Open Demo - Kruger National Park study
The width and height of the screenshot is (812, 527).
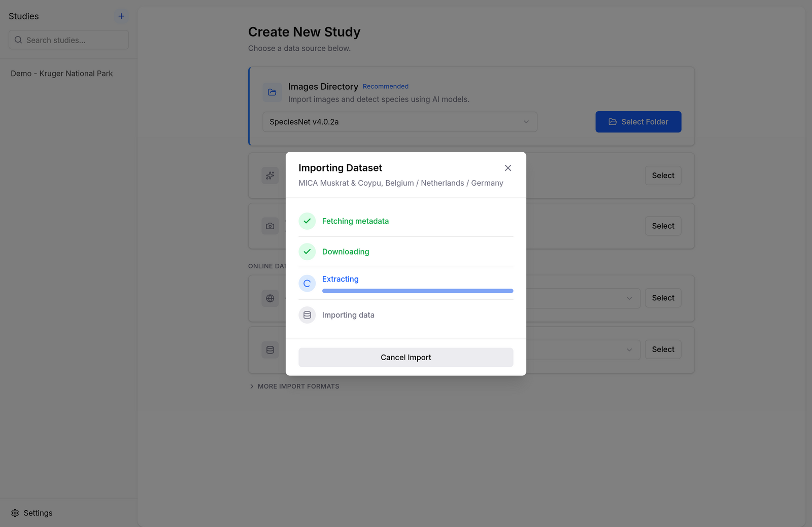pos(62,74)
